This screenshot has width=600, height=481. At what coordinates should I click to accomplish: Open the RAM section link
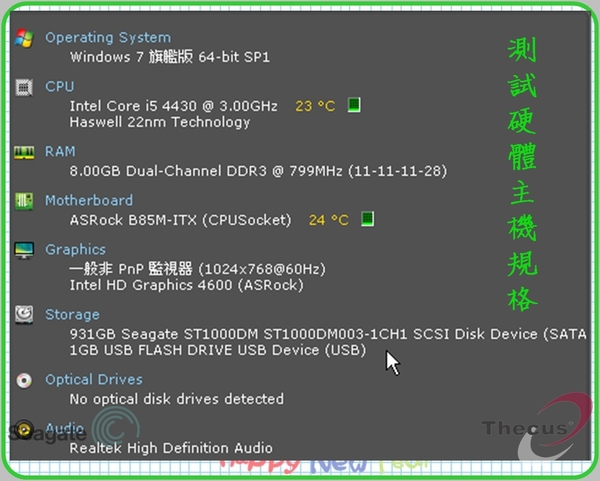(x=60, y=152)
